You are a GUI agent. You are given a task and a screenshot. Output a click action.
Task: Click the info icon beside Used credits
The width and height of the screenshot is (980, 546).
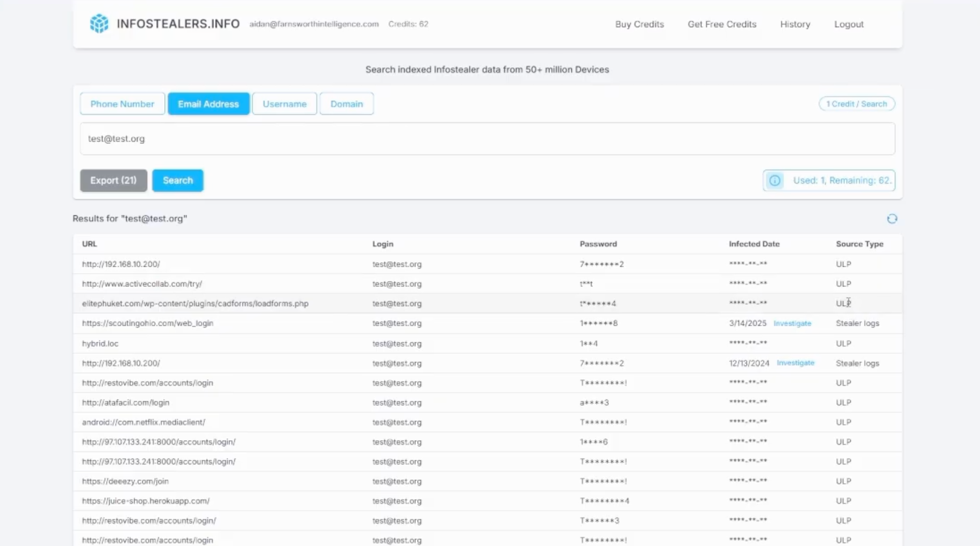(775, 180)
